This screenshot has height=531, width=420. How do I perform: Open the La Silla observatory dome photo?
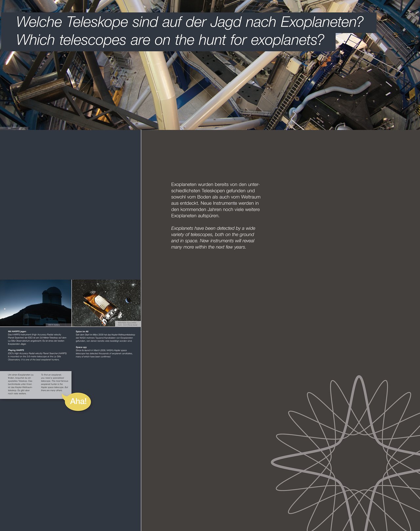[x=36, y=303]
